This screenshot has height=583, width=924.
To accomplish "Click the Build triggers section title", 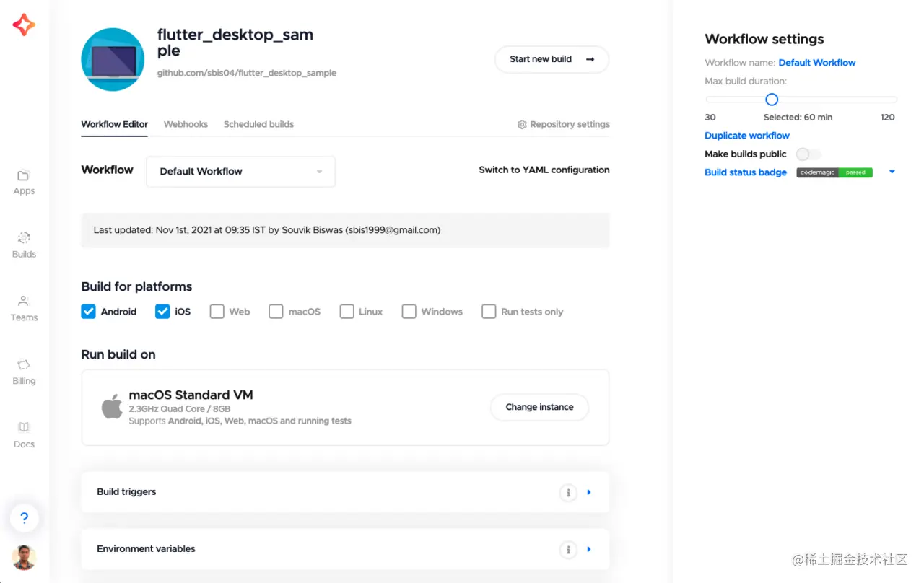I will pos(126,492).
